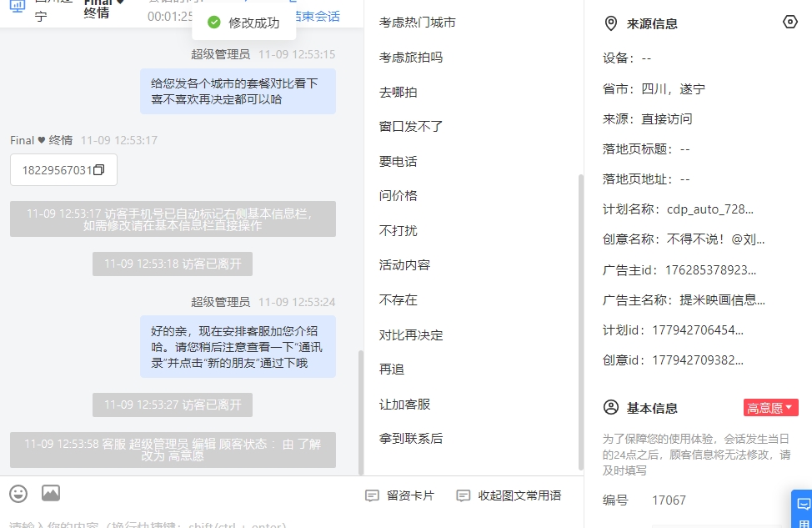This screenshot has width=812, height=528.
Task: Click system note 顾客状态 由了解改为高意愿
Action: (173, 450)
